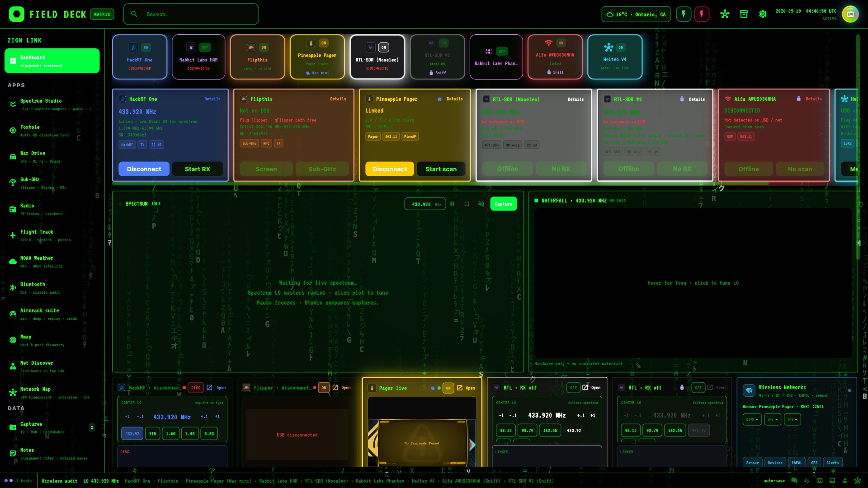868x488 pixels.
Task: Click the waterfall display area
Action: click(693, 283)
